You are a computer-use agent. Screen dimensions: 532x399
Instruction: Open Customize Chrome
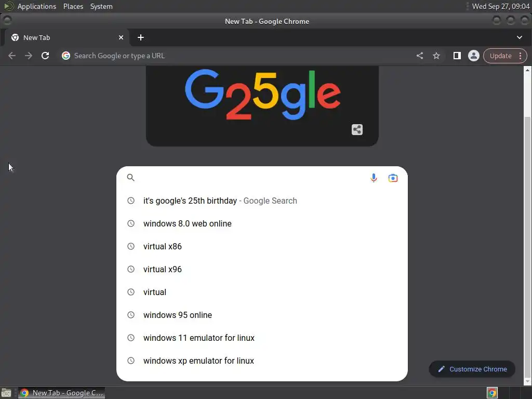(472, 369)
